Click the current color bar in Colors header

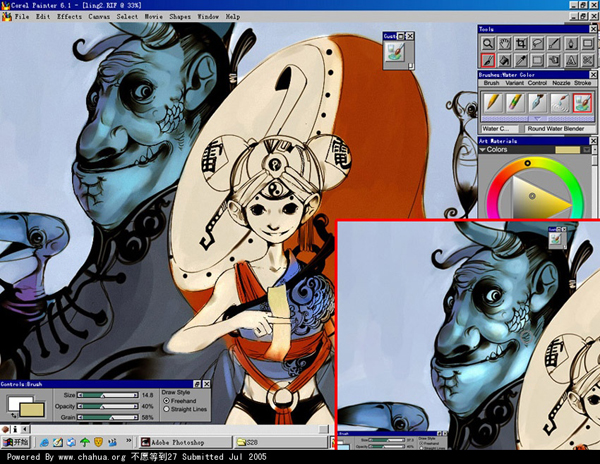567,150
